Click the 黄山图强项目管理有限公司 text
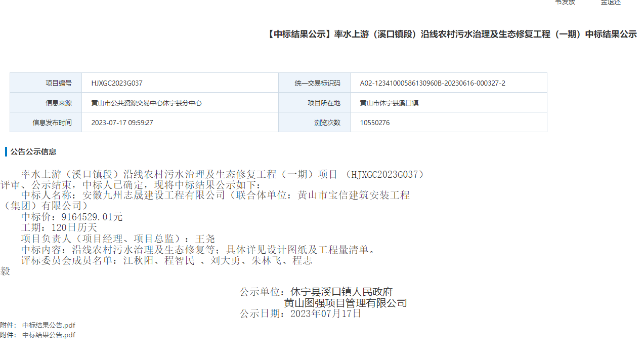The height and width of the screenshot is (353, 644). (x=345, y=303)
